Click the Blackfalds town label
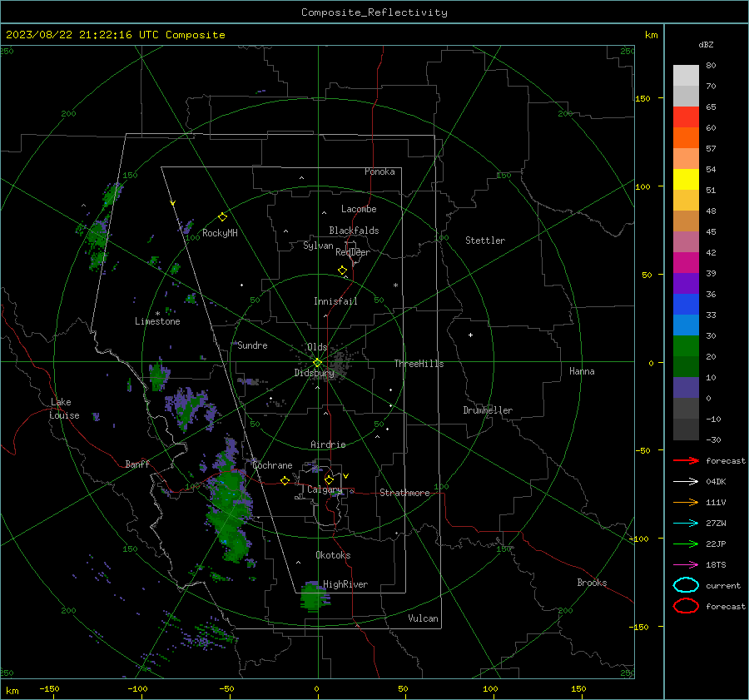The width and height of the screenshot is (749, 700). [x=354, y=231]
